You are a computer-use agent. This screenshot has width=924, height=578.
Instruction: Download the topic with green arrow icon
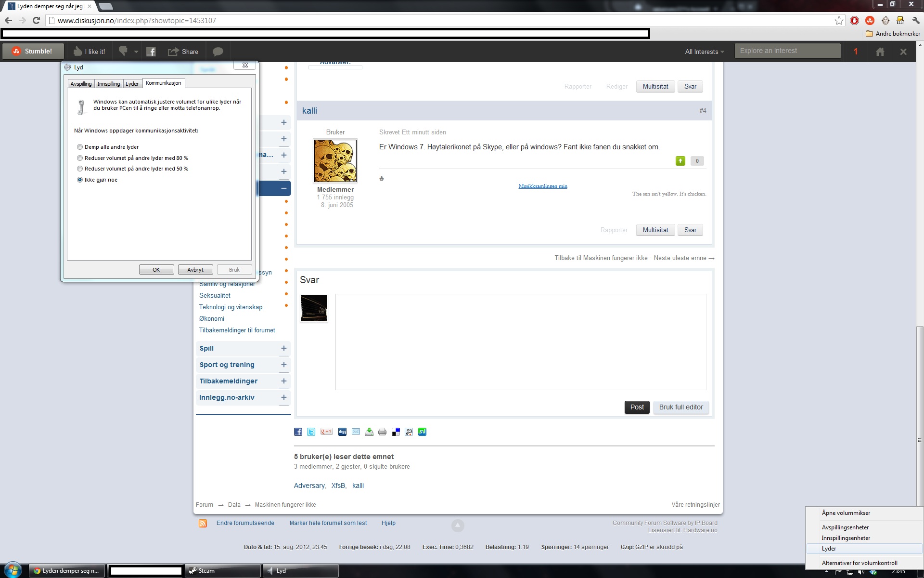pos(369,432)
